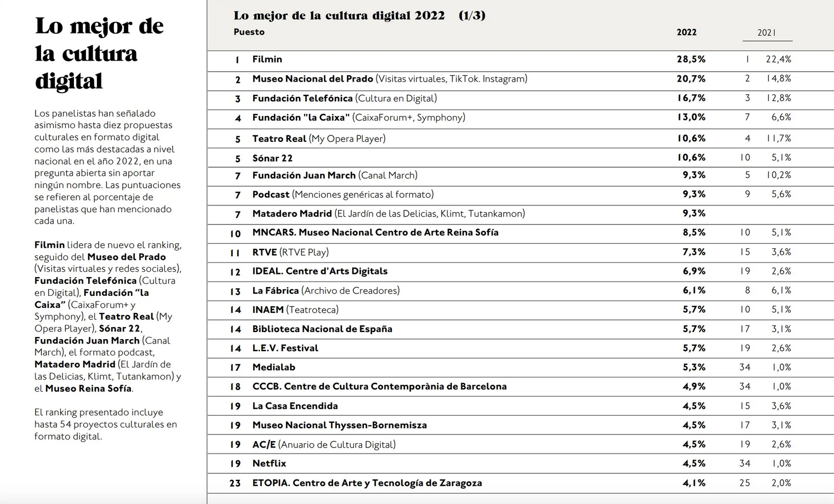This screenshot has height=504, width=834.
Task: Click the '5,3%' value
Action: pyautogui.click(x=694, y=367)
